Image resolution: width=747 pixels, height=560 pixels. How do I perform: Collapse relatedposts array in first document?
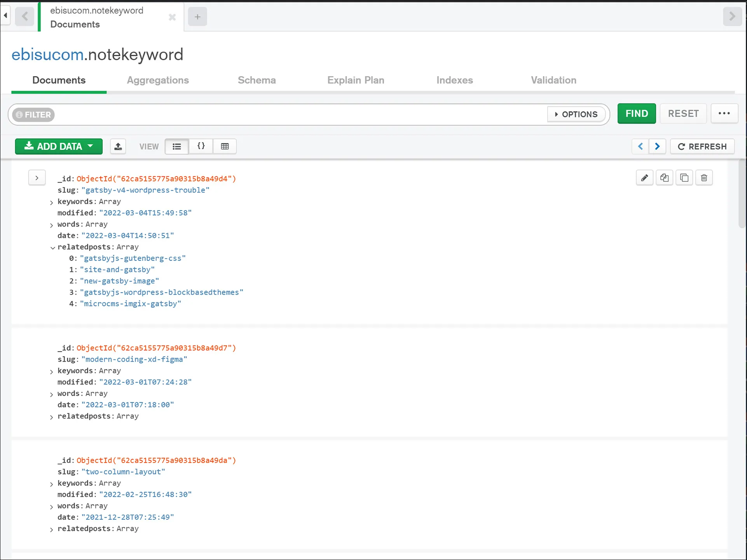point(52,248)
